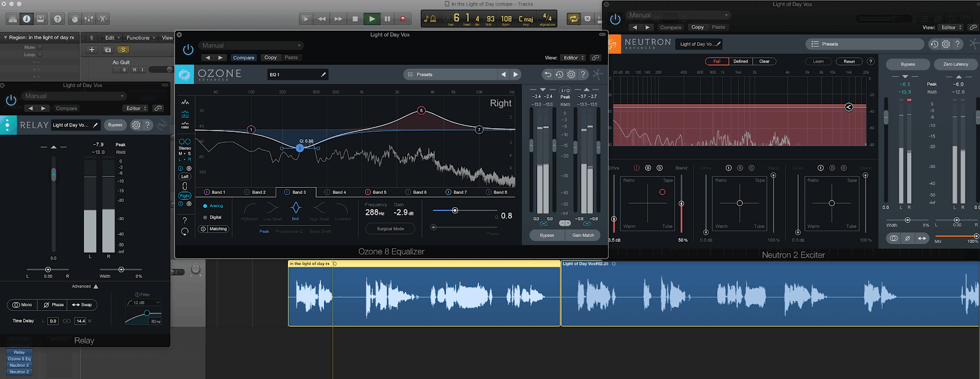
Task: Stop playback with the stop button
Action: point(355,19)
